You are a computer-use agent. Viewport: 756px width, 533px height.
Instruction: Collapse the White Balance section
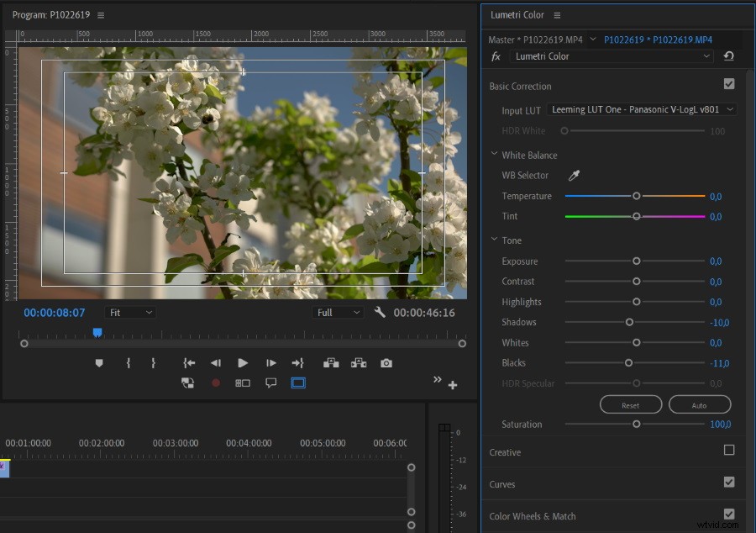click(495, 154)
